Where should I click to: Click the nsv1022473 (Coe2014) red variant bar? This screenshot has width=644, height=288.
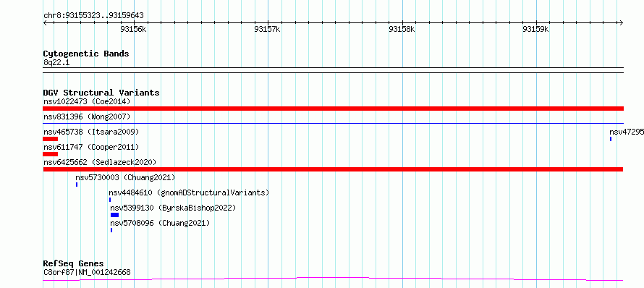click(333, 109)
